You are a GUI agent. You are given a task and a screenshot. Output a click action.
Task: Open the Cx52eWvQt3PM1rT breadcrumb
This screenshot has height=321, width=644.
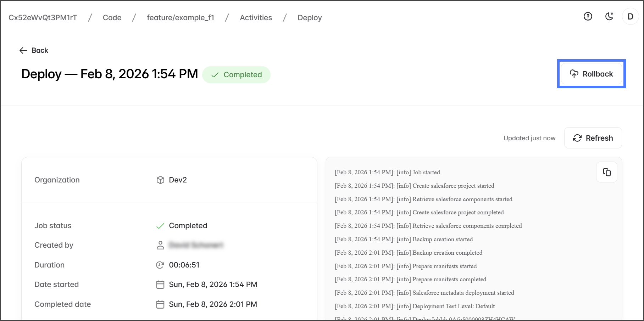pyautogui.click(x=43, y=18)
